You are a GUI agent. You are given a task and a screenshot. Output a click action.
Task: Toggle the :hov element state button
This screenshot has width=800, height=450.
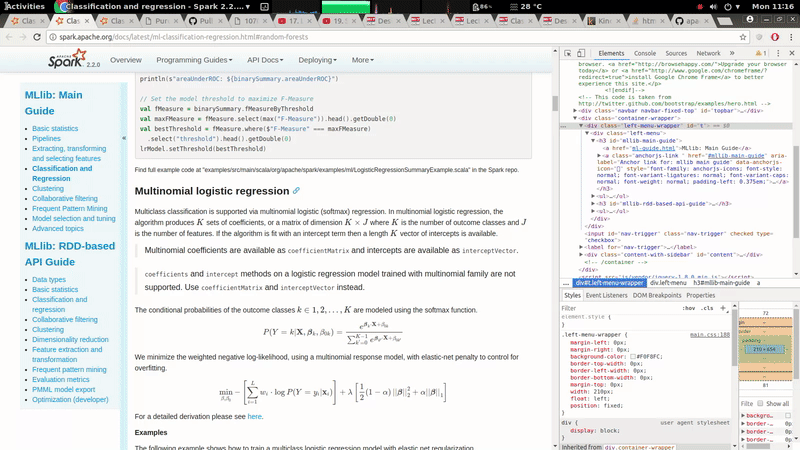(x=689, y=308)
